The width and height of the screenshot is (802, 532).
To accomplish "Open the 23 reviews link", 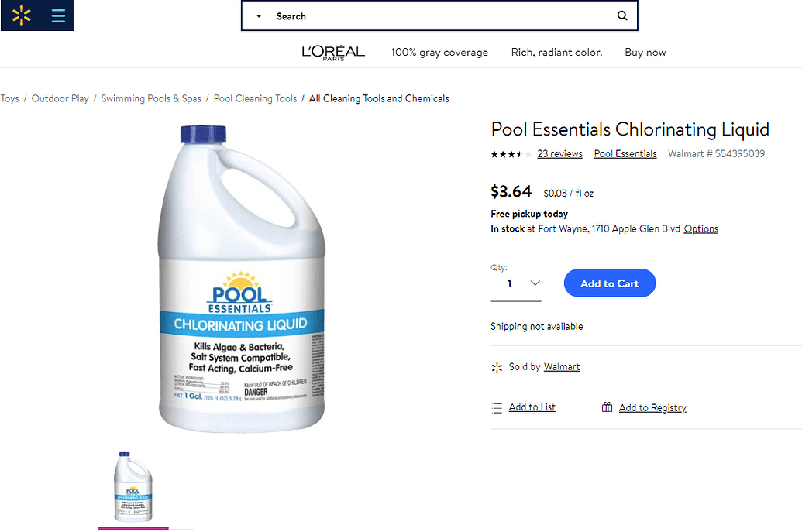I will point(559,153).
